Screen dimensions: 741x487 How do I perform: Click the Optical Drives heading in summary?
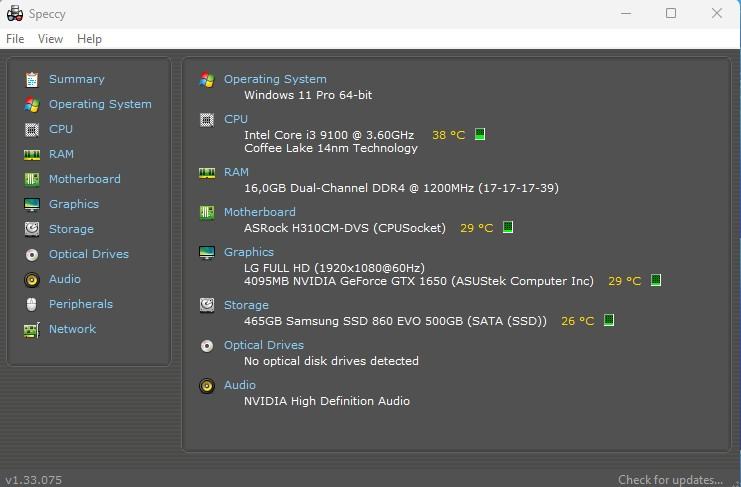264,345
